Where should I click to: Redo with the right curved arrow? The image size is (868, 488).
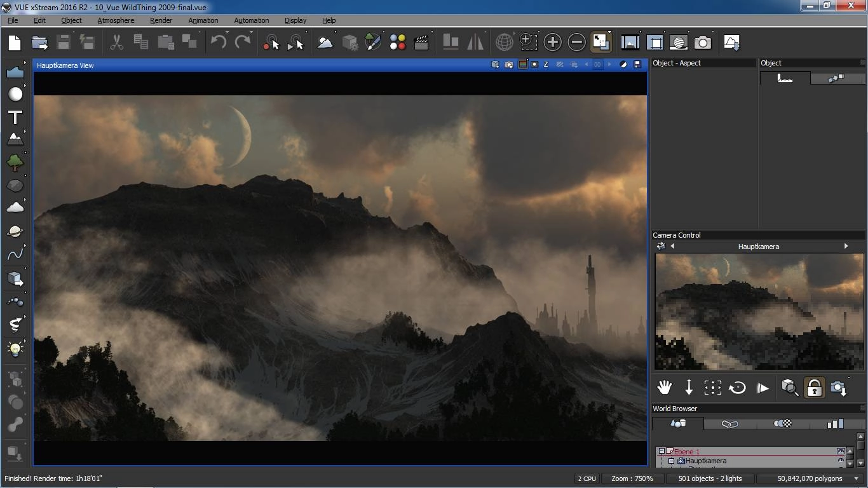(243, 43)
